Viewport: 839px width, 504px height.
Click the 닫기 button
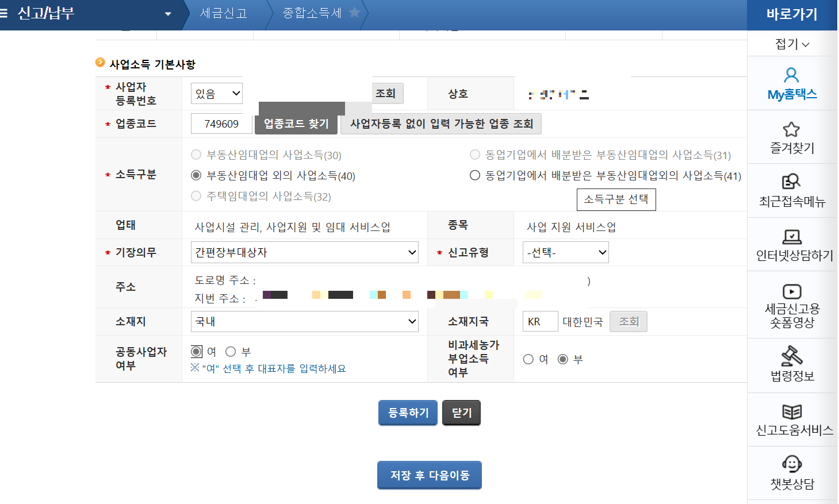tap(462, 413)
